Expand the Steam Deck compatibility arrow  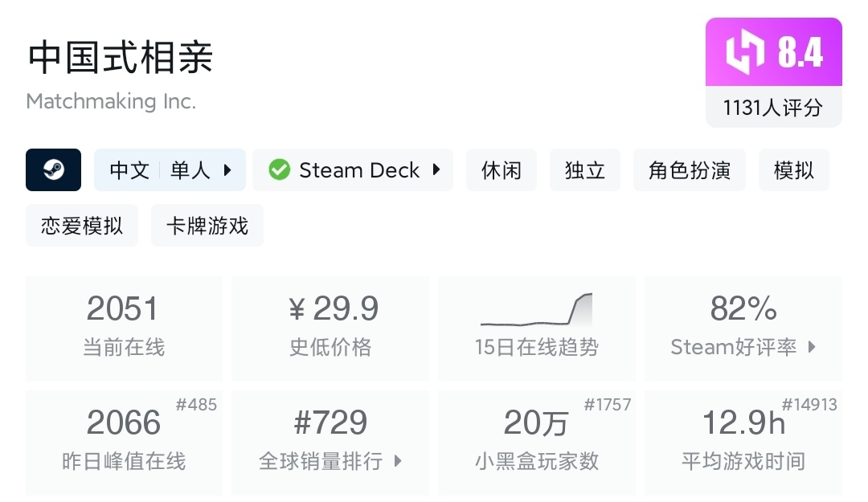436,170
